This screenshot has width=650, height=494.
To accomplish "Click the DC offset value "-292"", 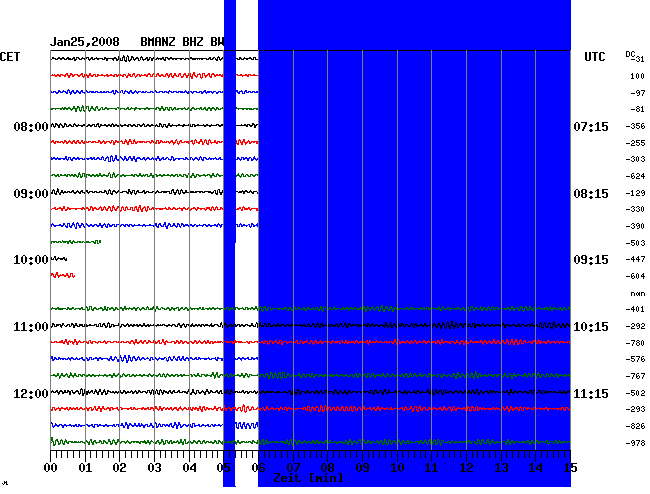I will click(635, 326).
